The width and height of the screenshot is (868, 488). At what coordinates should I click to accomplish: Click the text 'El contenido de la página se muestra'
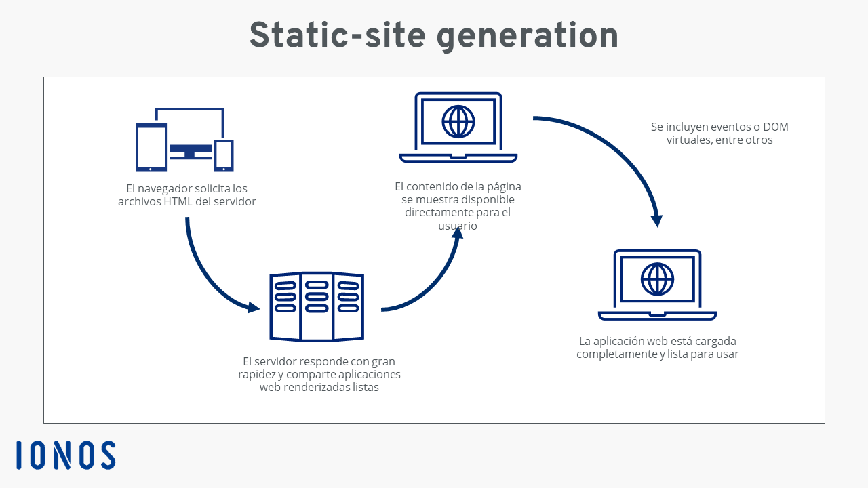pos(458,206)
